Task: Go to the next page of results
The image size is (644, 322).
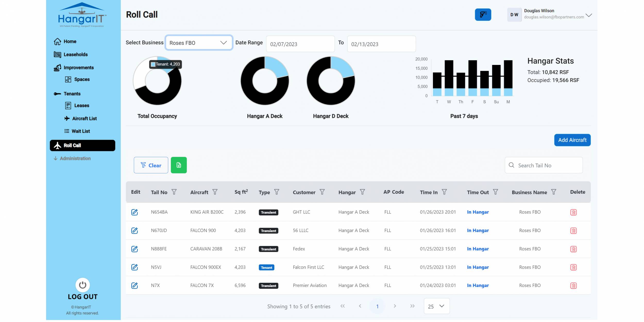Action: [x=395, y=306]
